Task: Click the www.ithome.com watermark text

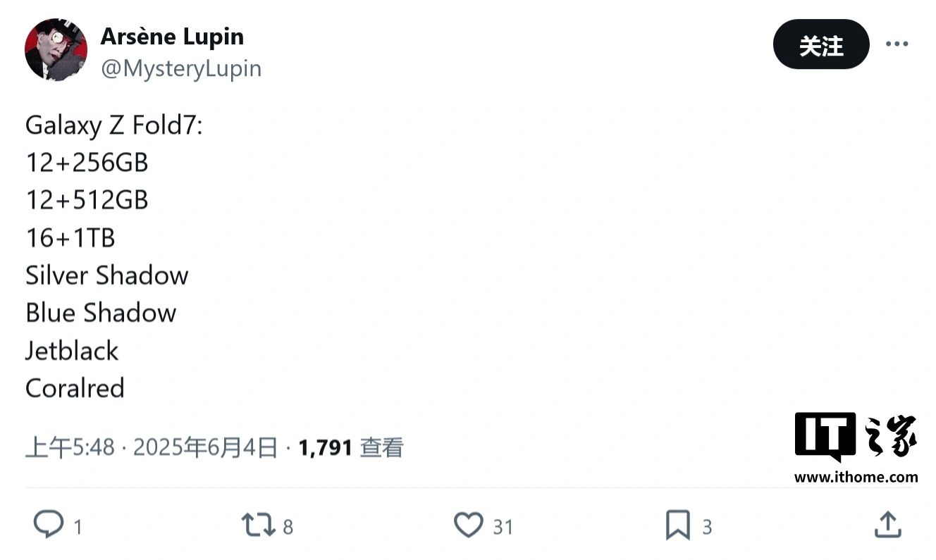Action: (x=856, y=477)
